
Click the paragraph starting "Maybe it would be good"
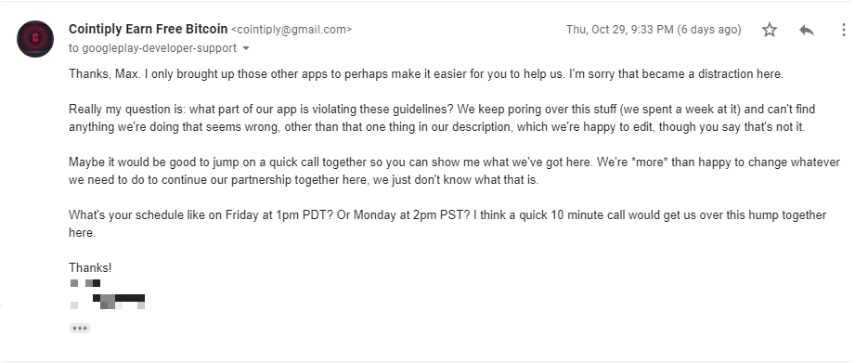(x=454, y=171)
